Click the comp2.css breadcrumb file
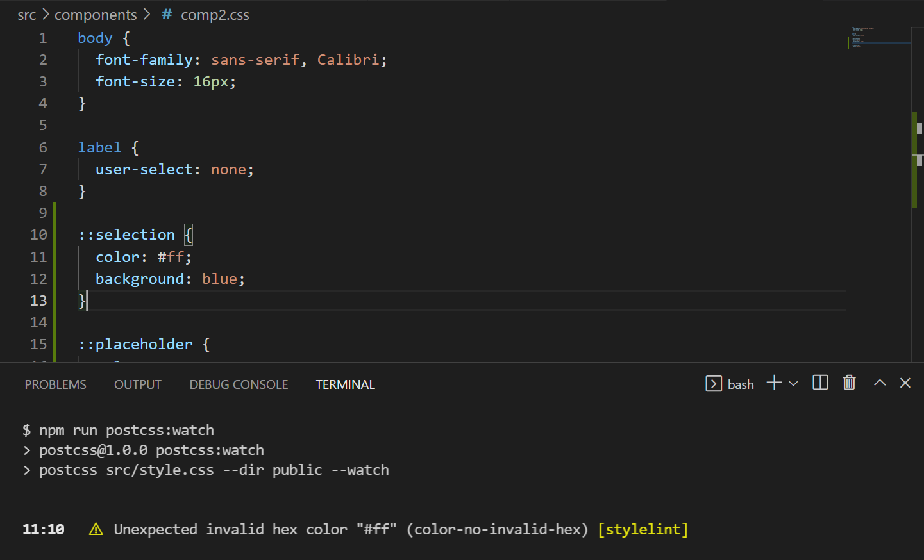This screenshot has width=924, height=560. click(215, 15)
